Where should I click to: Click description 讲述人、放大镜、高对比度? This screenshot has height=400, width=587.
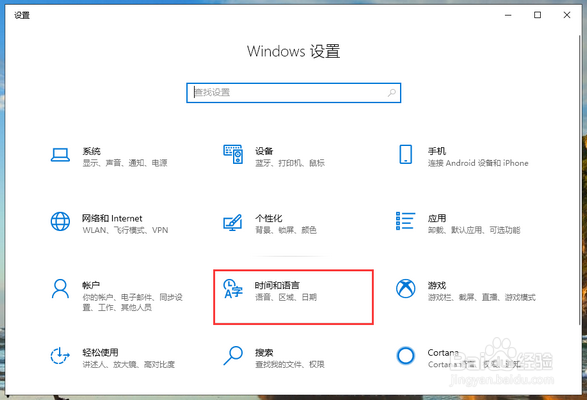[x=129, y=364]
